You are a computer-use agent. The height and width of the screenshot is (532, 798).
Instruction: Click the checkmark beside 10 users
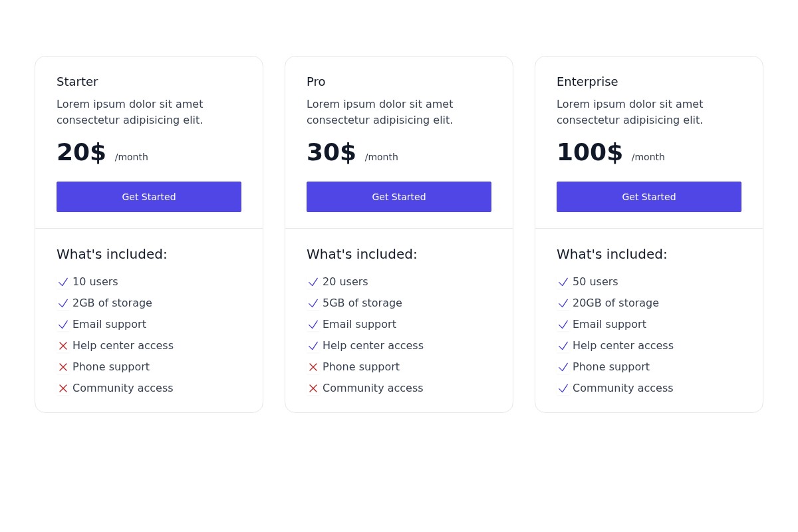[63, 282]
